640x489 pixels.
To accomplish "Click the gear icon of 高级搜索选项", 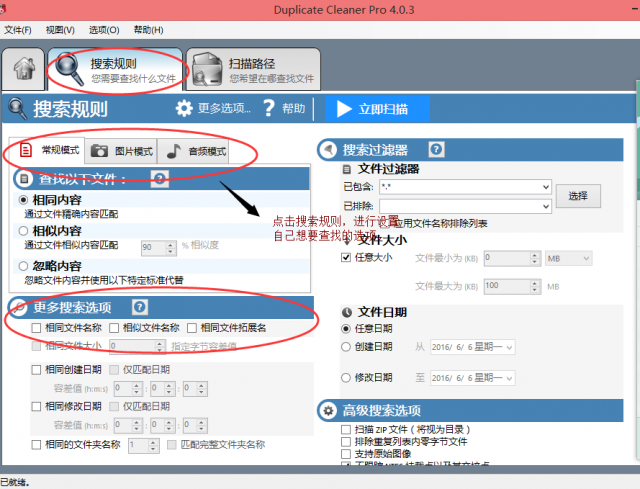I will [328, 411].
